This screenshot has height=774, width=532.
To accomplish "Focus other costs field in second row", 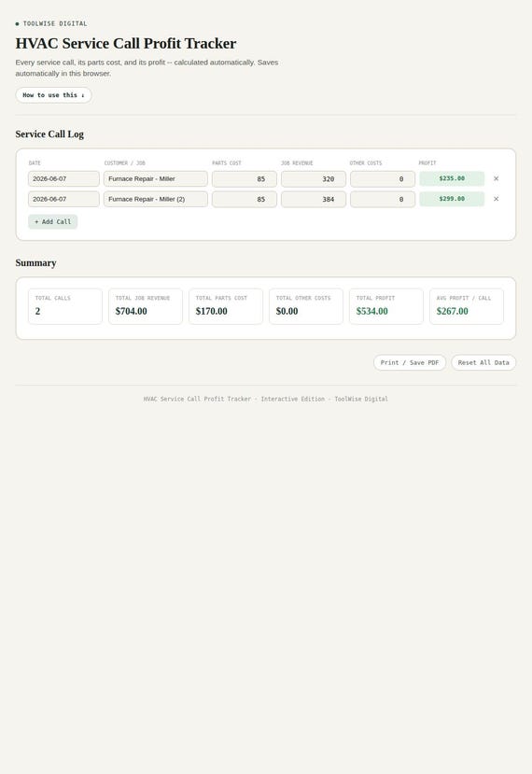I will click(x=383, y=199).
